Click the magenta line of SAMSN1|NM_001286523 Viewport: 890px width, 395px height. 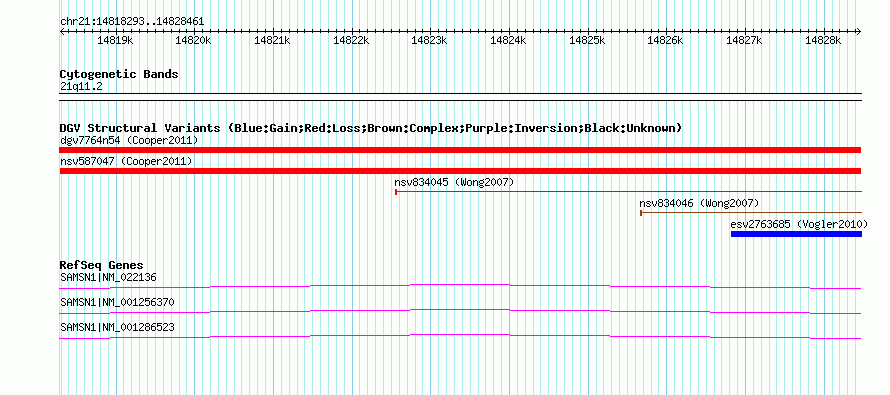pyautogui.click(x=460, y=337)
